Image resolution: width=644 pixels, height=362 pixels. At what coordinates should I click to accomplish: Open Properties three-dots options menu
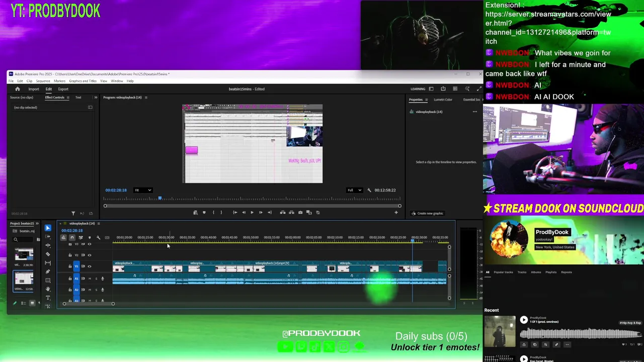click(x=474, y=112)
